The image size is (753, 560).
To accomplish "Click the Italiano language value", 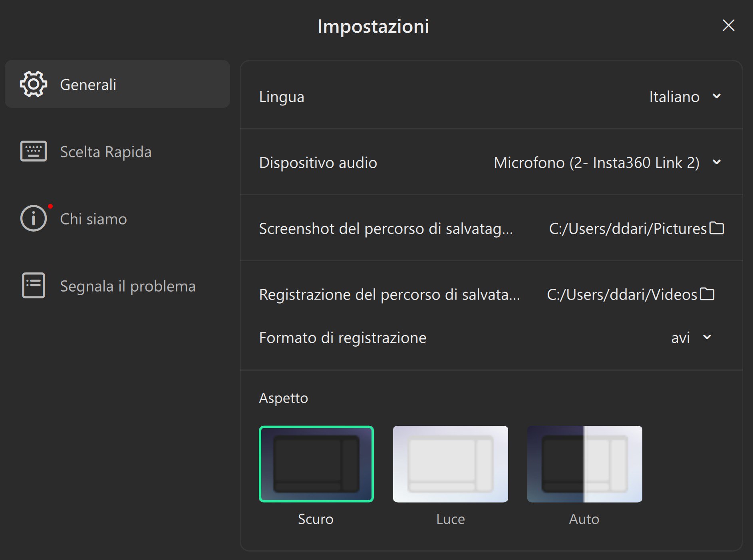I will pyautogui.click(x=674, y=97).
